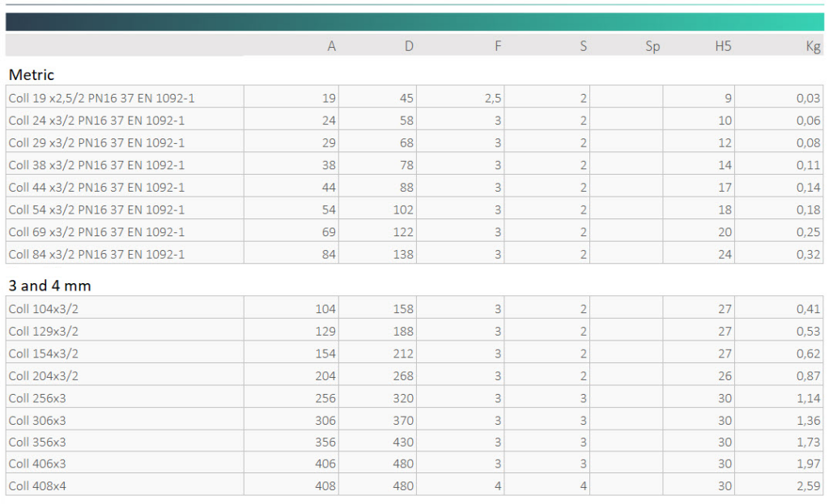
Task: Select the Sp column header
Action: 653,46
